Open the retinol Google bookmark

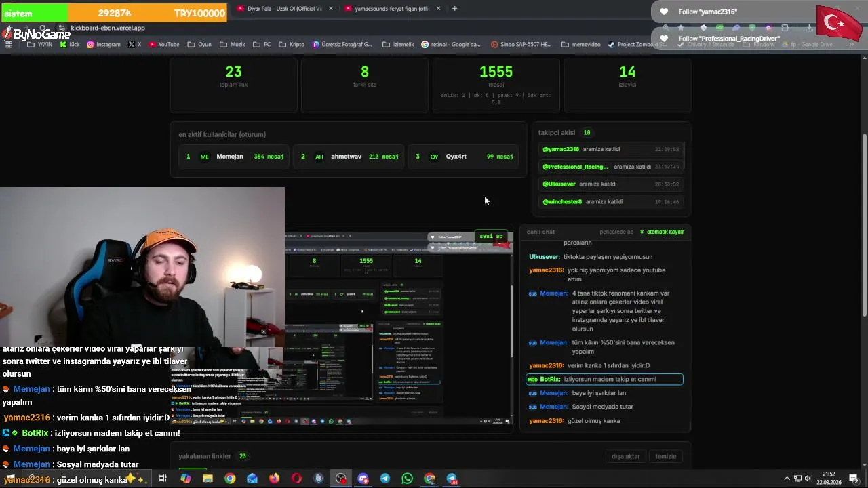tap(451, 45)
